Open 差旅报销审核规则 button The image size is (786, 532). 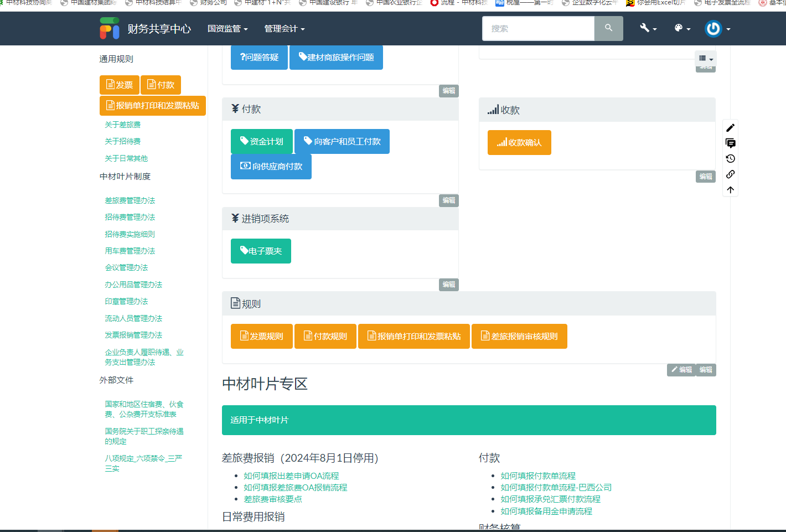click(519, 336)
